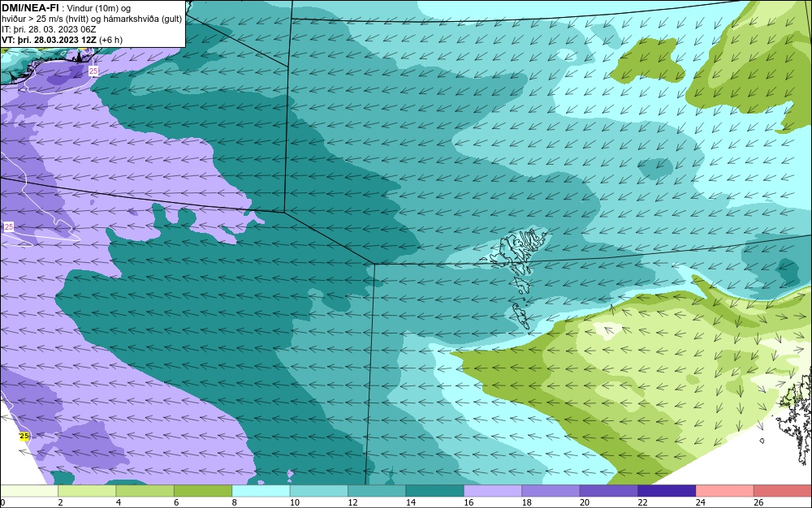Click the 'hviður > 25 m/s' description line

pyautogui.click(x=93, y=19)
